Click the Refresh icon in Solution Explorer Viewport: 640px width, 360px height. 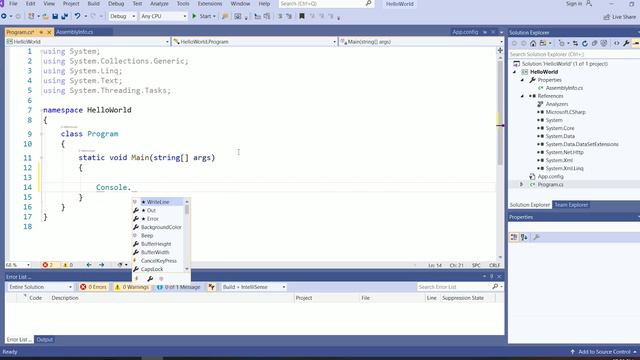pos(584,43)
